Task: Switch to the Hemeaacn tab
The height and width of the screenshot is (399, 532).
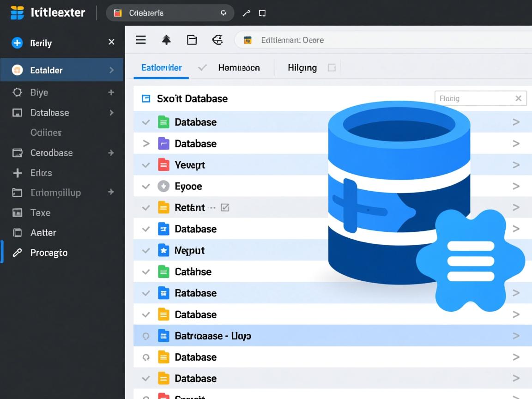Action: point(239,68)
